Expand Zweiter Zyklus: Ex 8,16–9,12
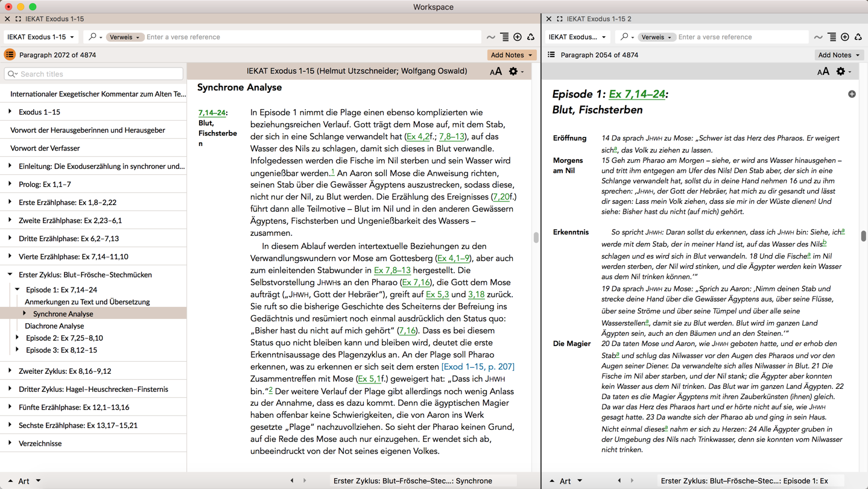 10,371
